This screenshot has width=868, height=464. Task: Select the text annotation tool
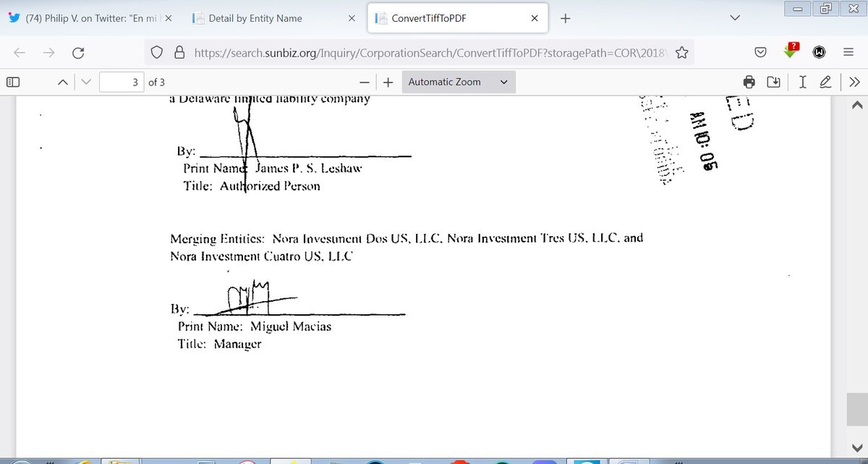[x=804, y=82]
